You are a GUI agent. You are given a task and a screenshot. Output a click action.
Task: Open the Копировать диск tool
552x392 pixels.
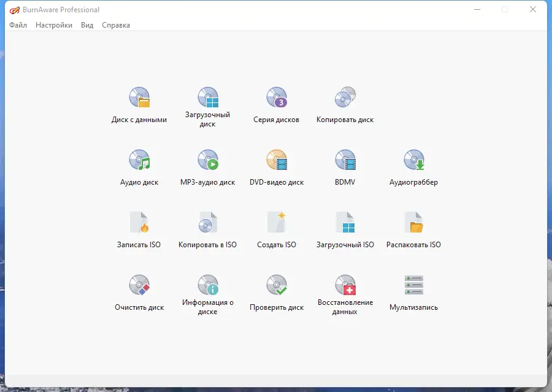pos(345,104)
